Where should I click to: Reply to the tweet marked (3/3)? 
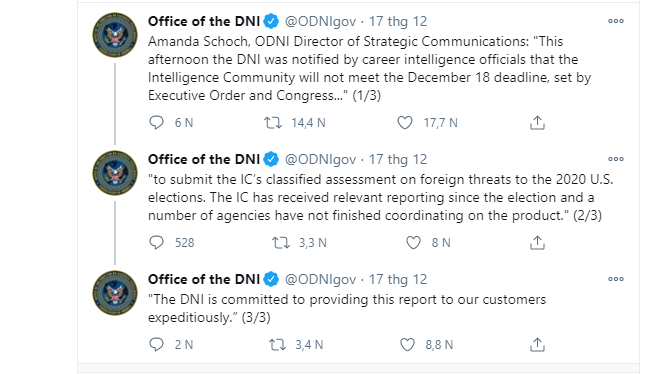(156, 345)
